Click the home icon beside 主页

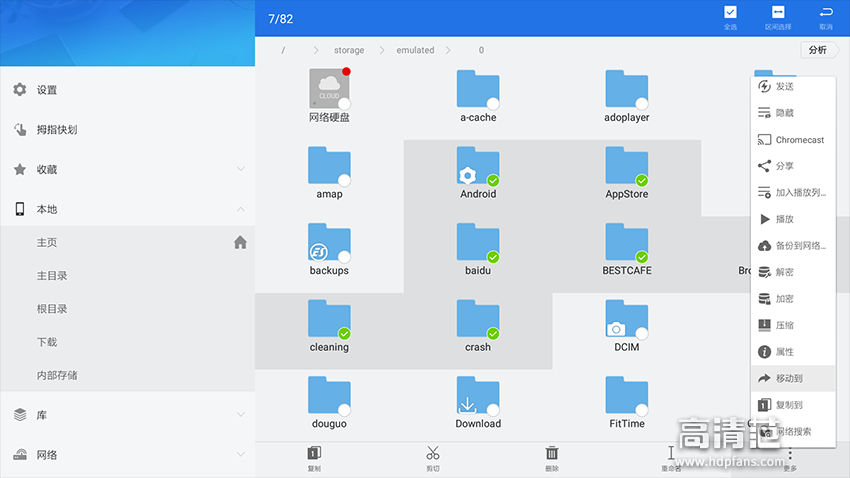(240, 242)
